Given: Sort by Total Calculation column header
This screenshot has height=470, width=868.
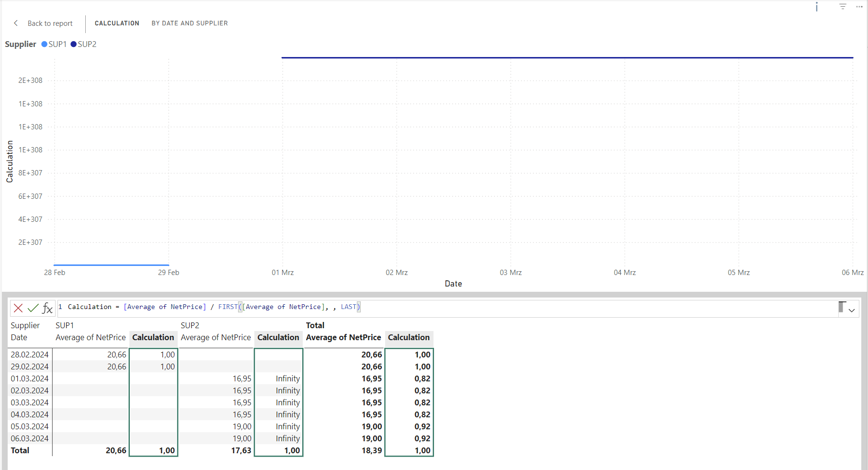Looking at the screenshot, I should (409, 338).
